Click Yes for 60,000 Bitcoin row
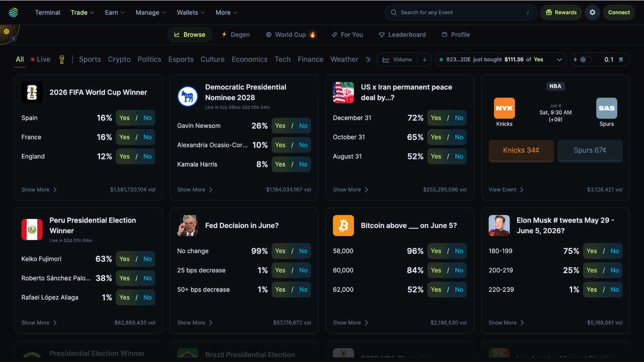 pos(436,270)
